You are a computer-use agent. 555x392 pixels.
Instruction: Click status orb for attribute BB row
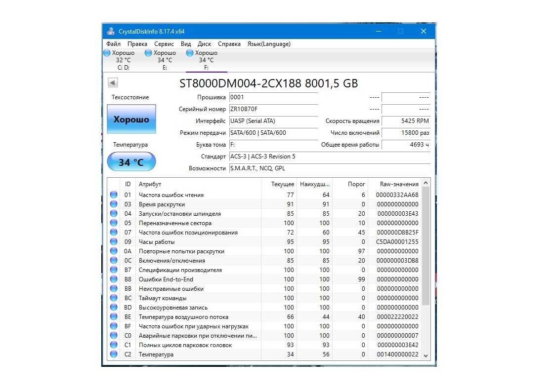(114, 288)
